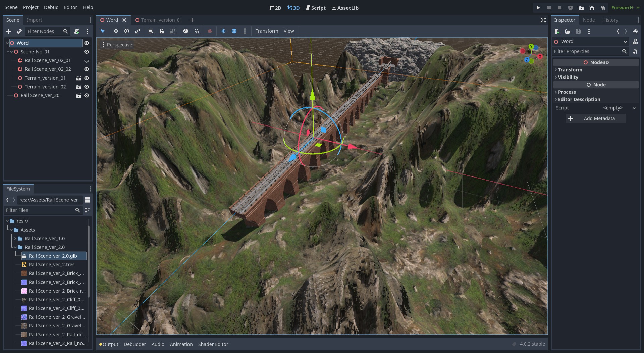Click the attach script icon in Scene panel
Image resolution: width=644 pixels, height=353 pixels.
point(76,31)
